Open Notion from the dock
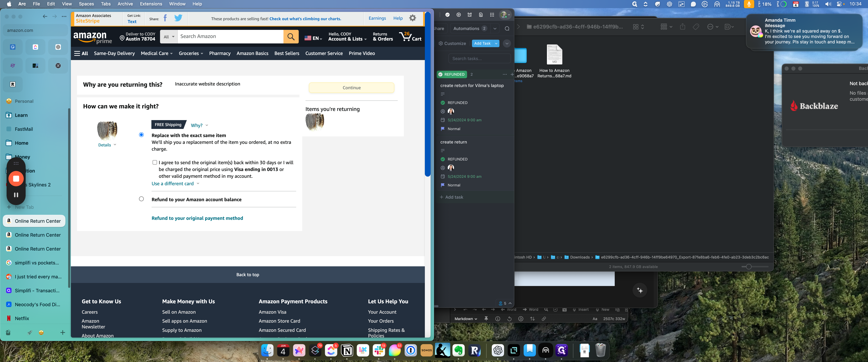The width and height of the screenshot is (868, 362). coord(347,351)
